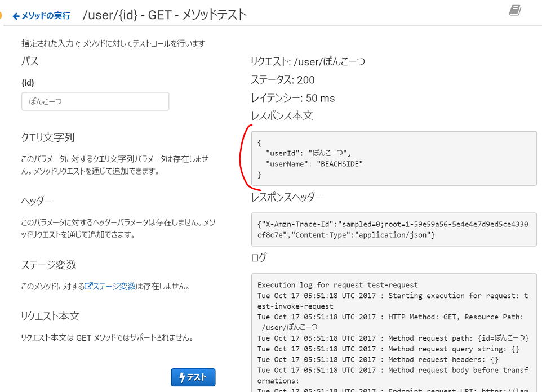This screenshot has height=392, width=542.
Task: Select the "userId": "ぽんこーつ" line
Action: [x=308, y=153]
